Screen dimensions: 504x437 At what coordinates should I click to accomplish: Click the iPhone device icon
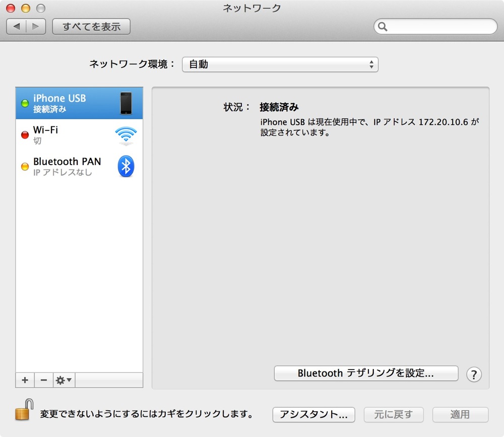click(x=126, y=103)
